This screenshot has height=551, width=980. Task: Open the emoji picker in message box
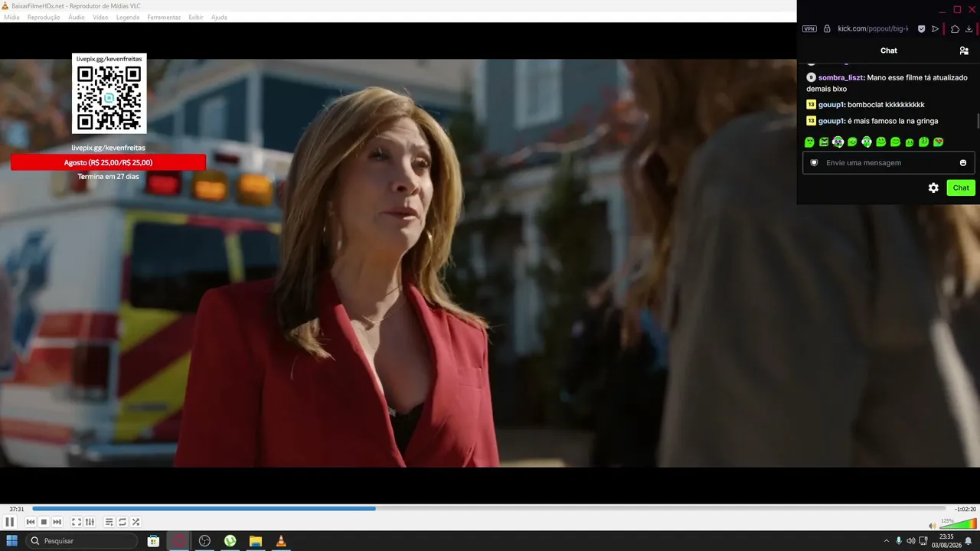pos(963,163)
